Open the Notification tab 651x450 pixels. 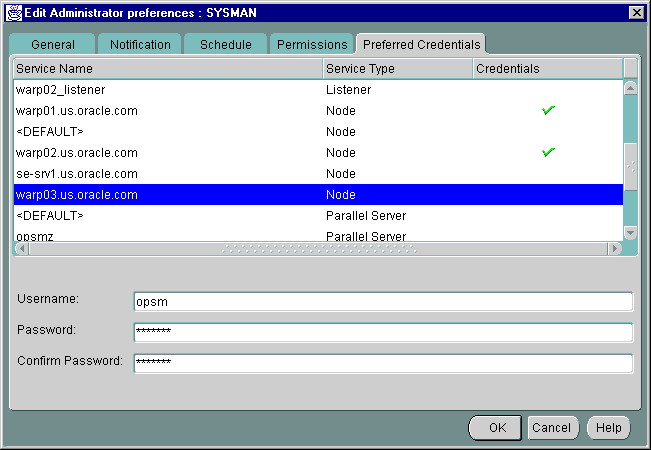click(140, 45)
